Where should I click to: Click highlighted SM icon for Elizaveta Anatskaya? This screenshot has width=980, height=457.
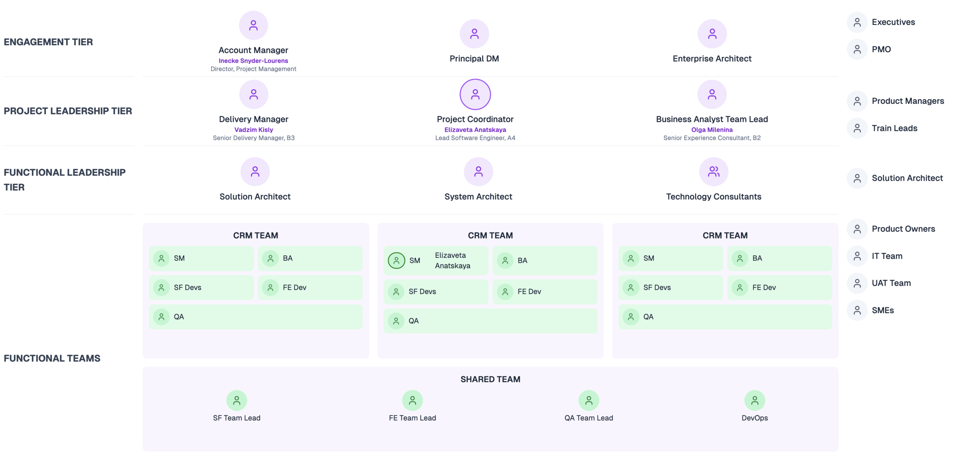coord(396,260)
